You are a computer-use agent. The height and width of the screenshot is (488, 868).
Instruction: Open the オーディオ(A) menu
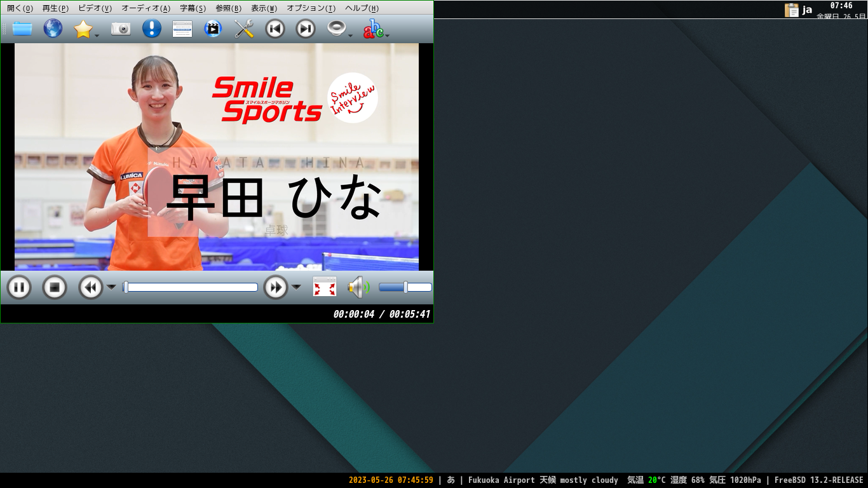tap(146, 8)
